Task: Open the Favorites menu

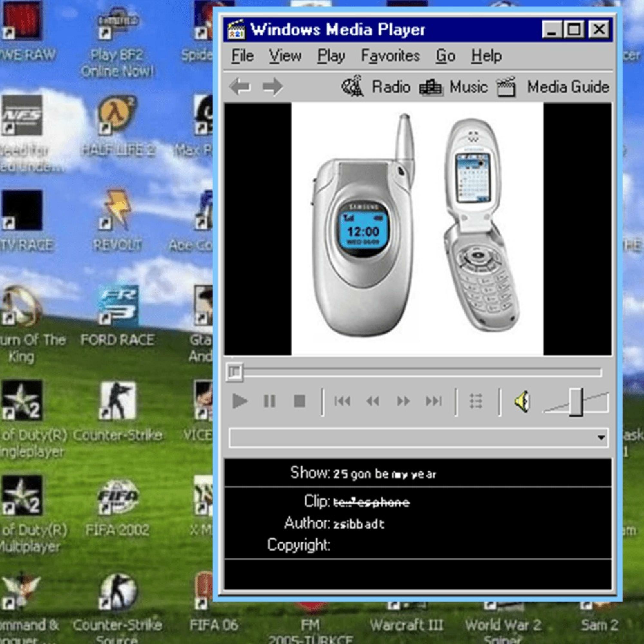Action: [390, 56]
